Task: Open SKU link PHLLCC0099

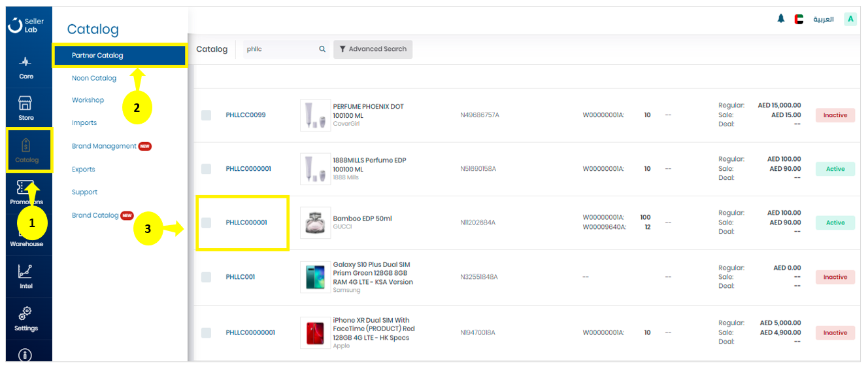Action: coord(246,115)
